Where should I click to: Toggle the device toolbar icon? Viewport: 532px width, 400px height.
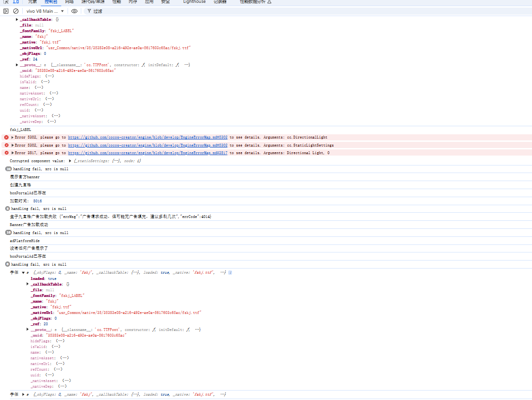click(x=16, y=2)
